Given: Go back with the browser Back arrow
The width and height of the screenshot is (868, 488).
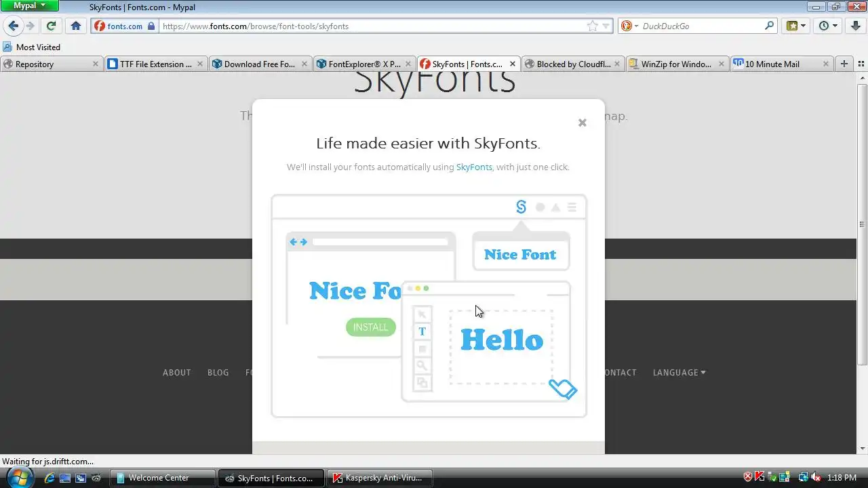Looking at the screenshot, I should (13, 26).
